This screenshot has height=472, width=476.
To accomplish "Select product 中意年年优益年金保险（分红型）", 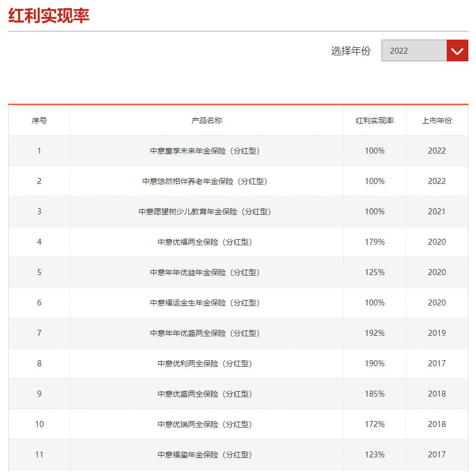I will (x=205, y=272).
